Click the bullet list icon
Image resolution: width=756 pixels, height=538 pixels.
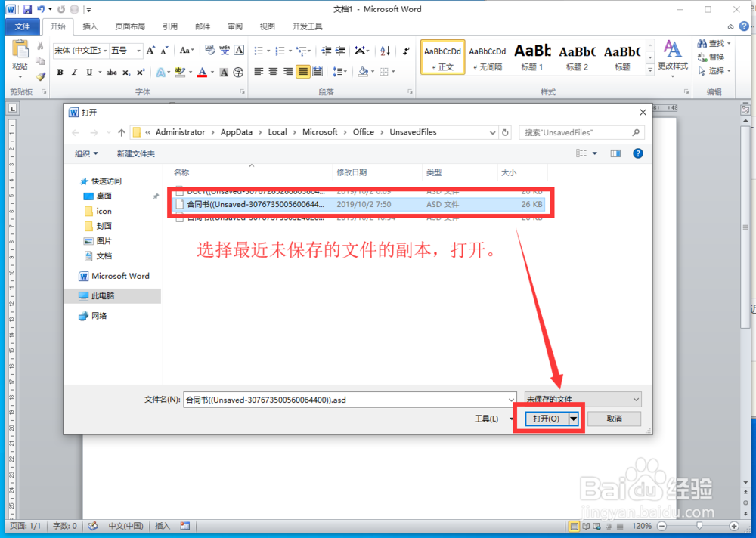tap(259, 50)
